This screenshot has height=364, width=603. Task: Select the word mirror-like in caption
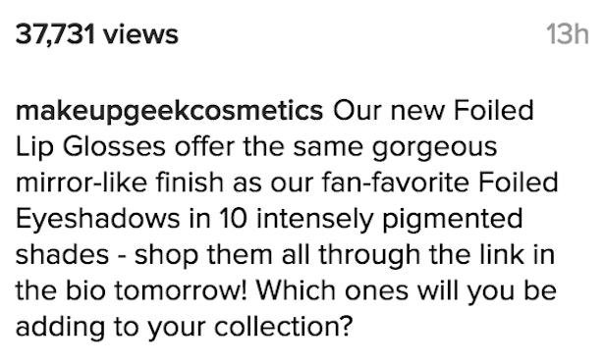82,182
